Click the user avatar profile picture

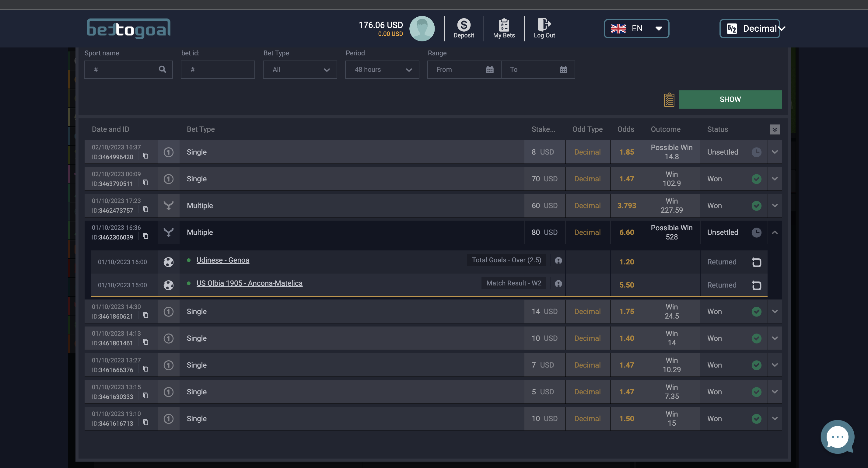422,29
